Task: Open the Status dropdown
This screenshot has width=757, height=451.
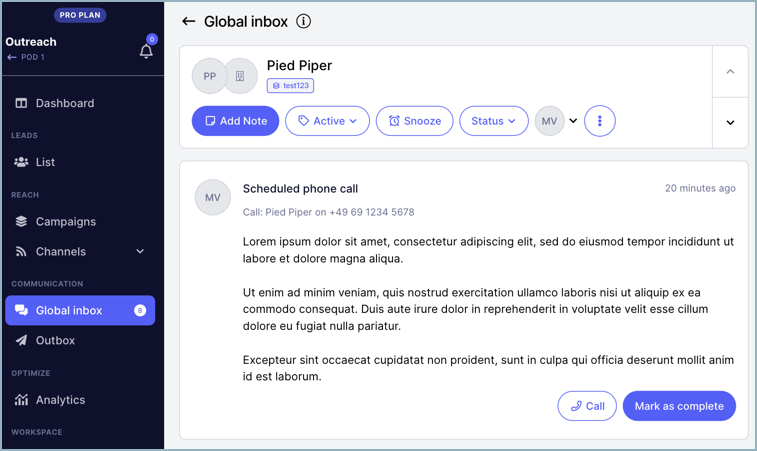Action: 493,121
